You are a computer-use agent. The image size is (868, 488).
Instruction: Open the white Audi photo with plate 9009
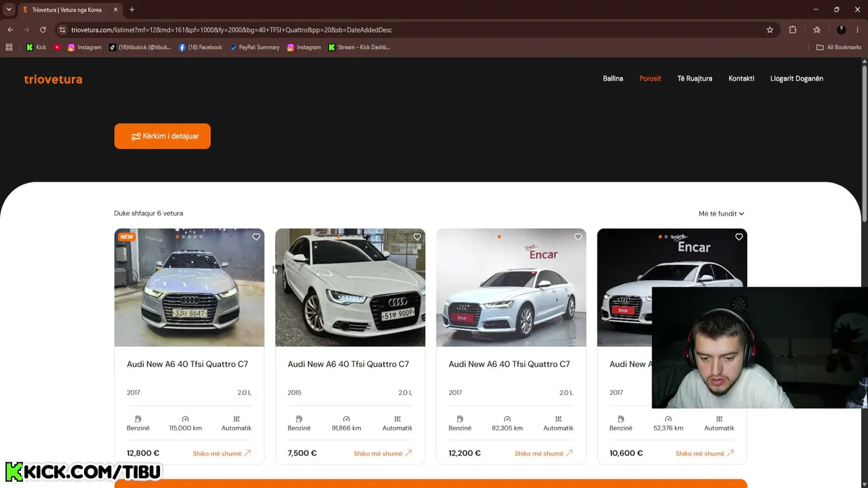(350, 287)
